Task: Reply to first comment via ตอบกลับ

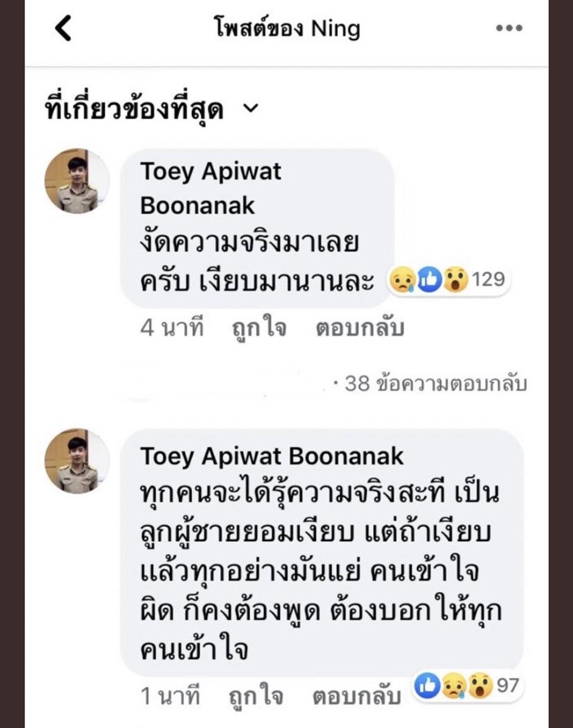Action: coord(360,328)
